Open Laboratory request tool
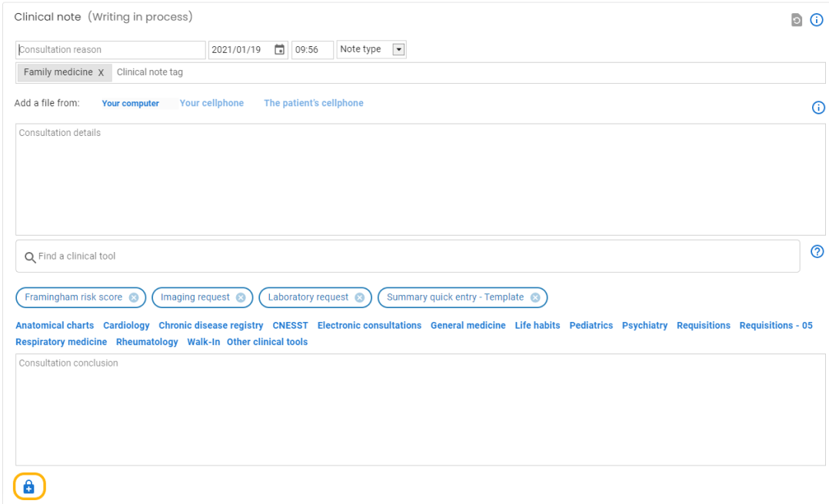 click(308, 297)
